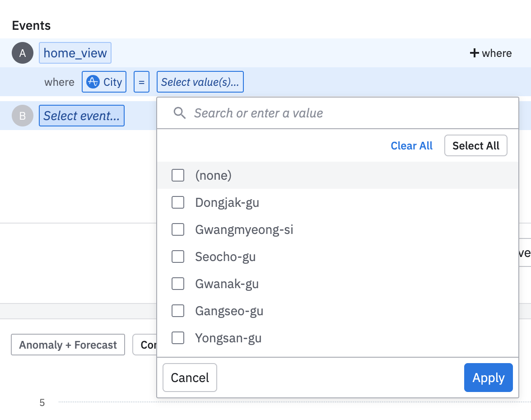Click the A event badge circle
The width and height of the screenshot is (531, 420).
click(23, 53)
